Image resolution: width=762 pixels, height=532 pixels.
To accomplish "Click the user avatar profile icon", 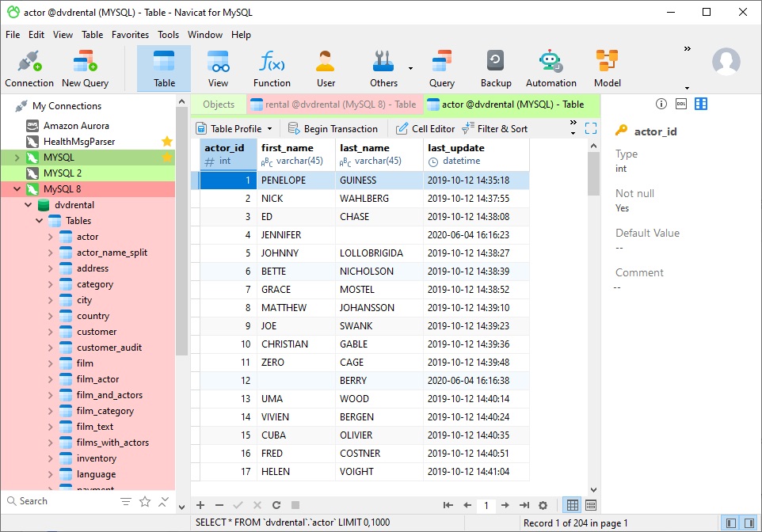I will click(x=726, y=62).
